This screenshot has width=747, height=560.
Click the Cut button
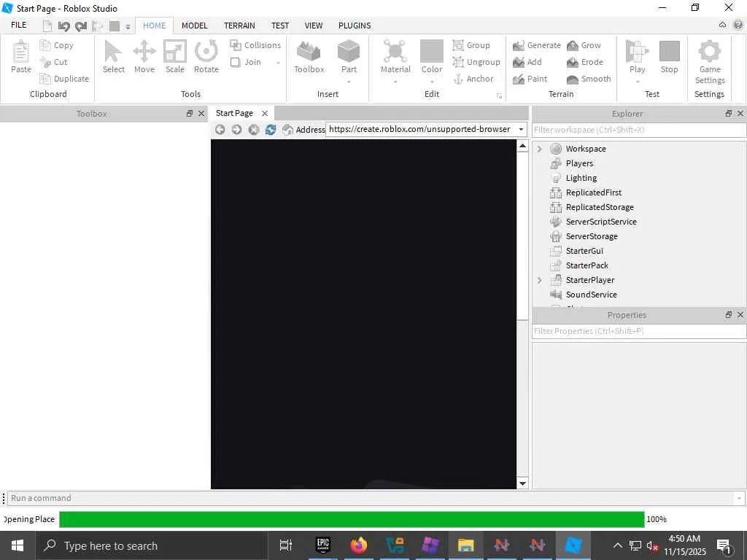pos(53,62)
